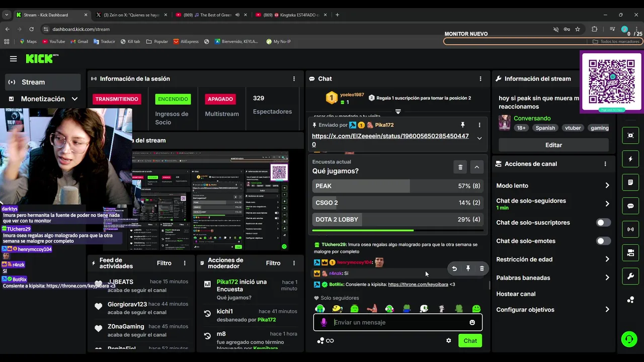Expand the pinned message chevron
This screenshot has width=644, height=362.
click(479, 138)
